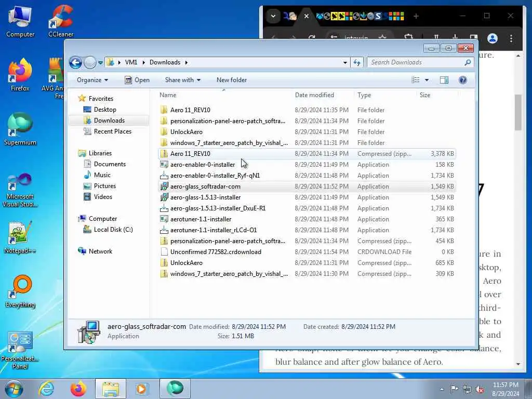The width and height of the screenshot is (532, 399).
Task: Select the Aero 11_REV10 compressed zip file
Action: tap(307, 154)
